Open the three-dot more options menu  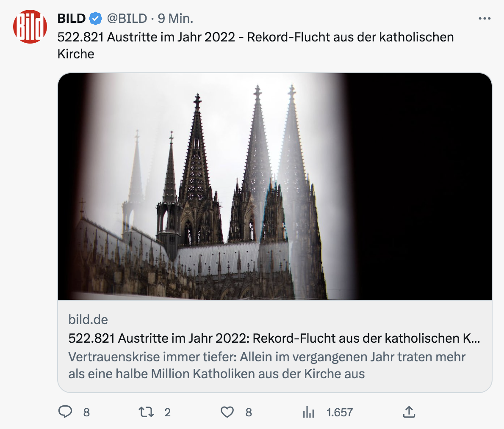point(485,19)
